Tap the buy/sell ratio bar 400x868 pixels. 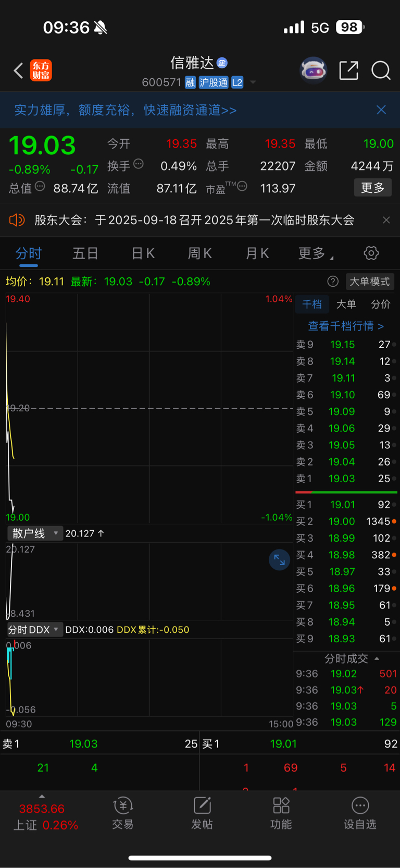coord(346,492)
